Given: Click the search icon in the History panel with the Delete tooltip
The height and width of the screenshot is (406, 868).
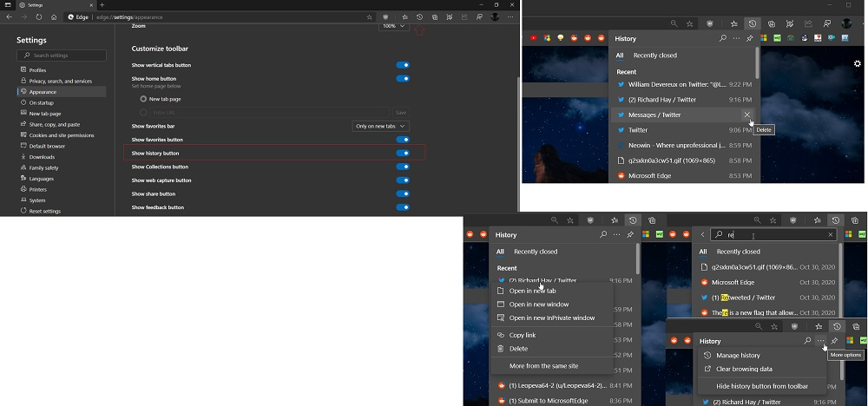Looking at the screenshot, I should (723, 39).
